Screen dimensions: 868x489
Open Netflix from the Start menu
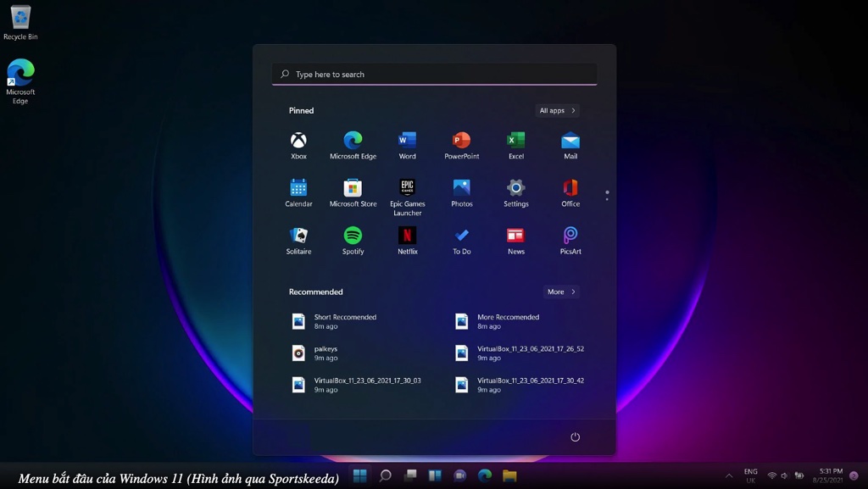coord(408,238)
